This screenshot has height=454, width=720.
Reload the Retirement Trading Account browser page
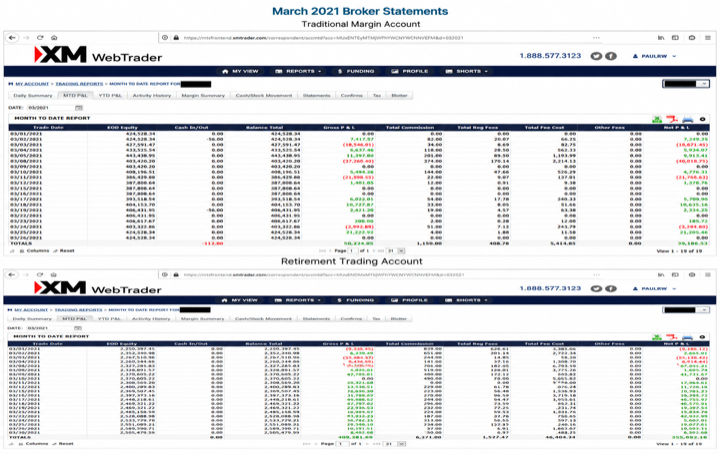click(39, 275)
